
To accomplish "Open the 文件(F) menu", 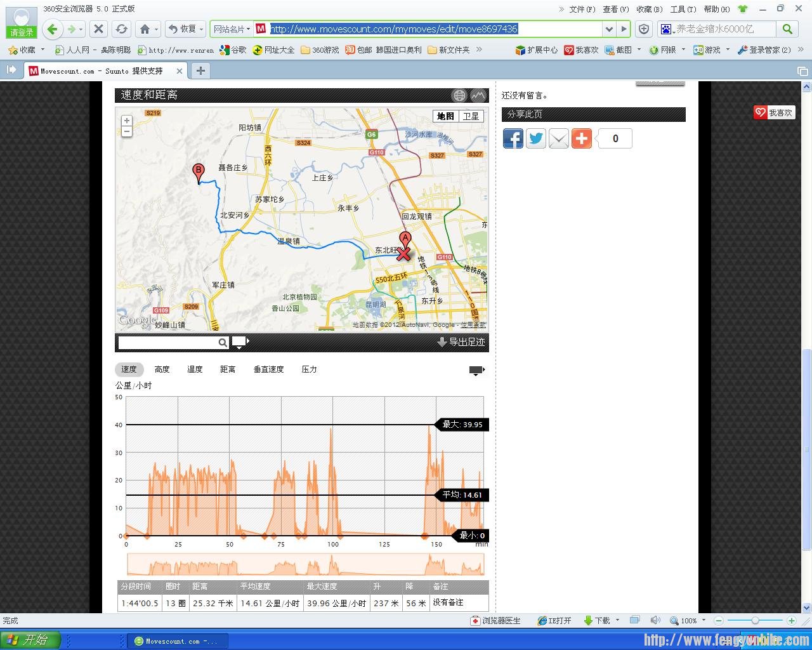I will 582,9.
